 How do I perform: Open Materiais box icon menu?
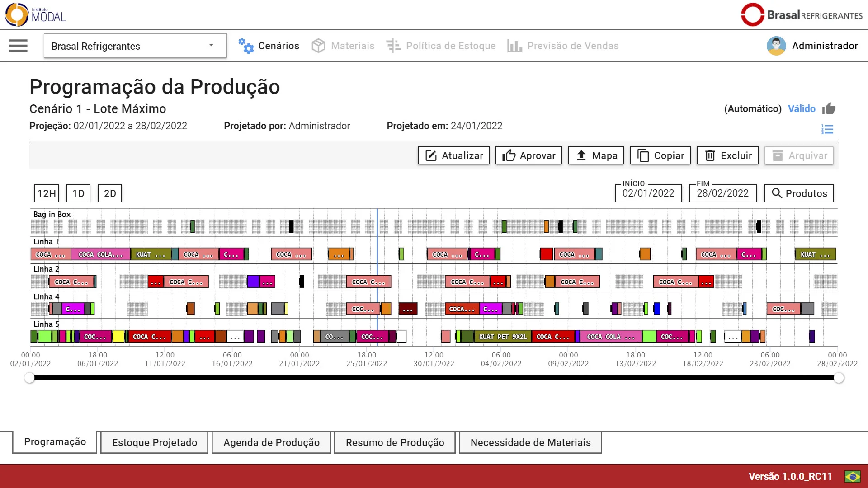pos(318,46)
